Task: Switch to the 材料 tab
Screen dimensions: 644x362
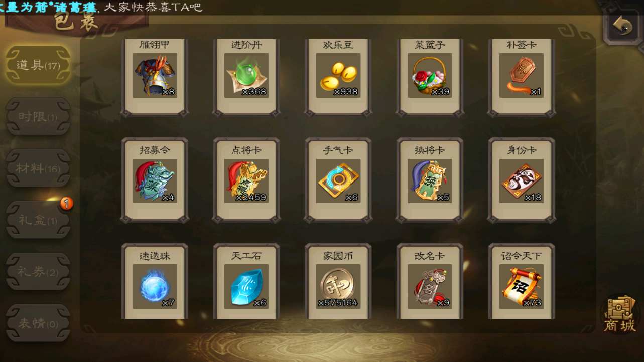Action: tap(38, 168)
